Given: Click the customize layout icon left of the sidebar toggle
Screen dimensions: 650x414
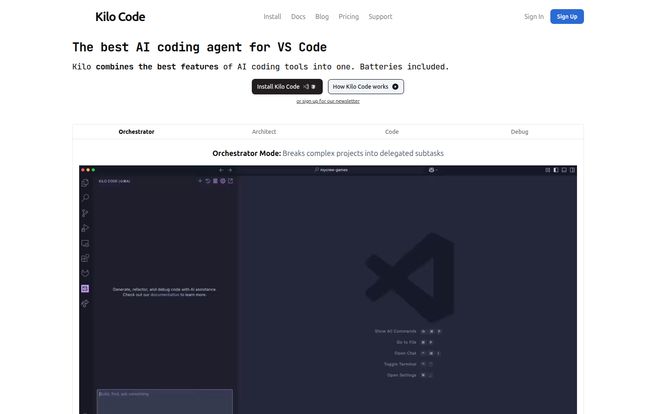Looking at the screenshot, I should click(548, 170).
